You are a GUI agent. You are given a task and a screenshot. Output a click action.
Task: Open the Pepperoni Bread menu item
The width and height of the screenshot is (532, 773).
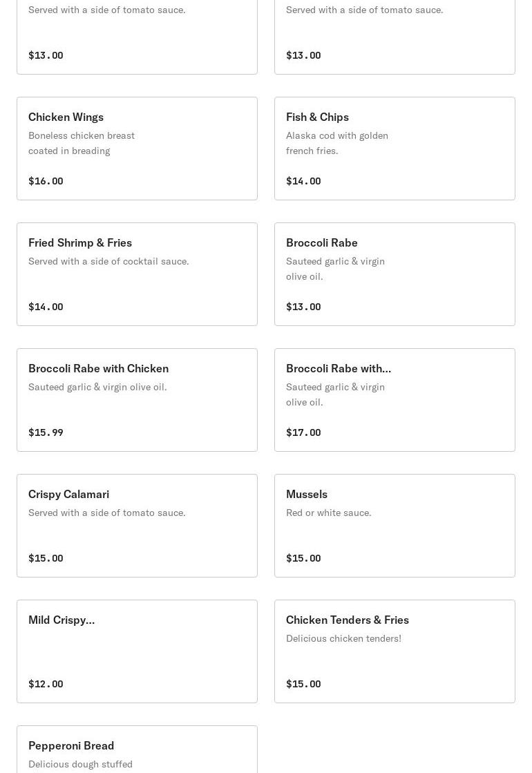[x=71, y=745]
